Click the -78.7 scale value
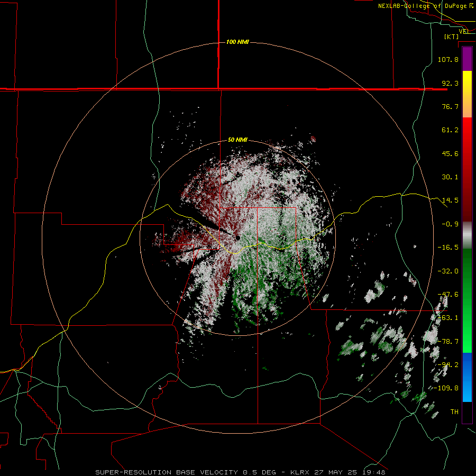 [x=448, y=342]
